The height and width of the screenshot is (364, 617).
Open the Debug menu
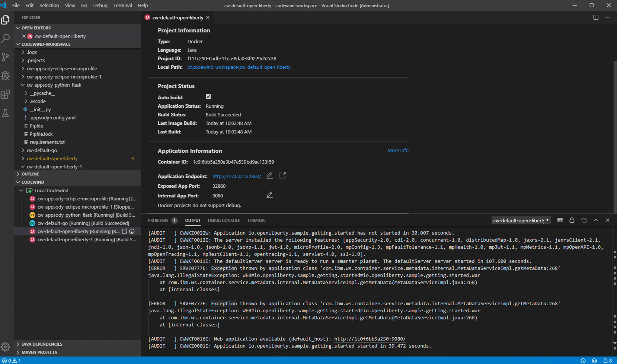click(x=100, y=6)
